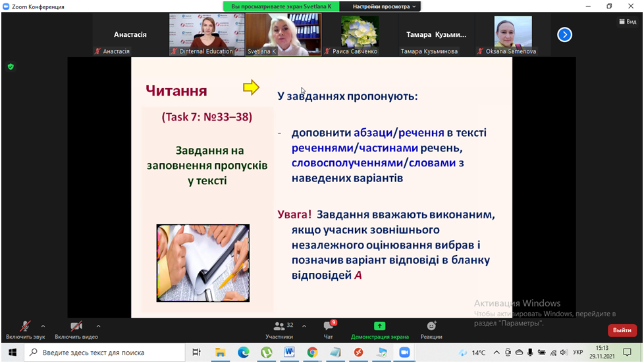Click the Читання heading on the slide
This screenshot has width=644, height=363.
(176, 91)
